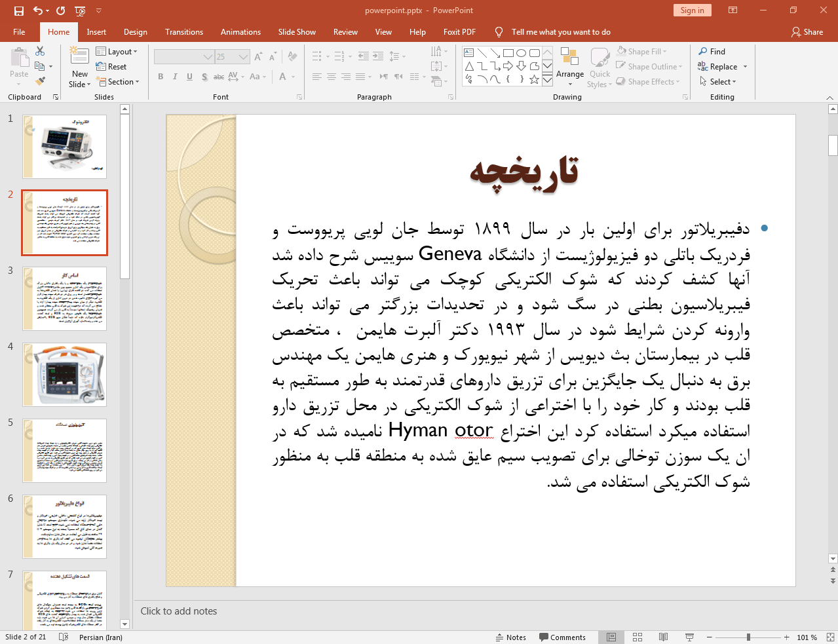Click the Ribbon Display Options icon

[733, 10]
